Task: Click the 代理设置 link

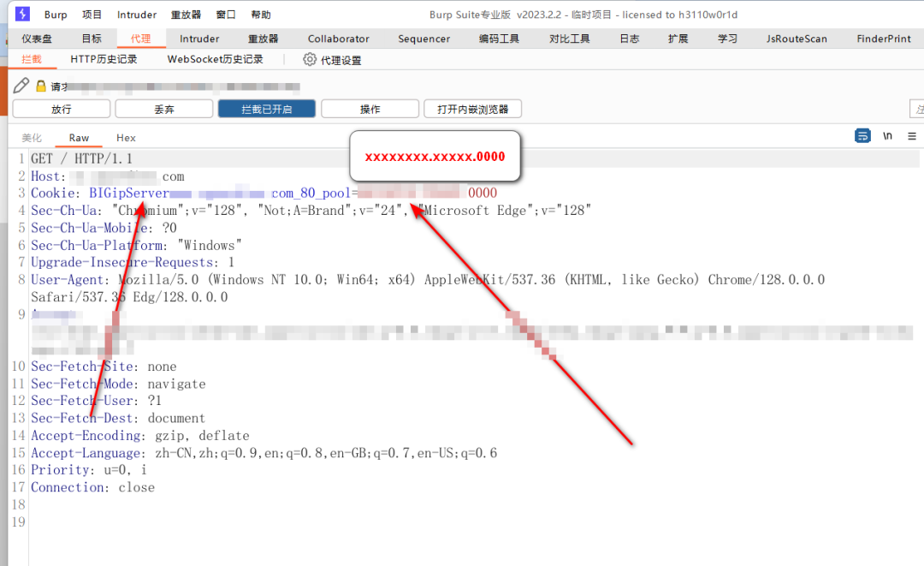Action: point(341,60)
